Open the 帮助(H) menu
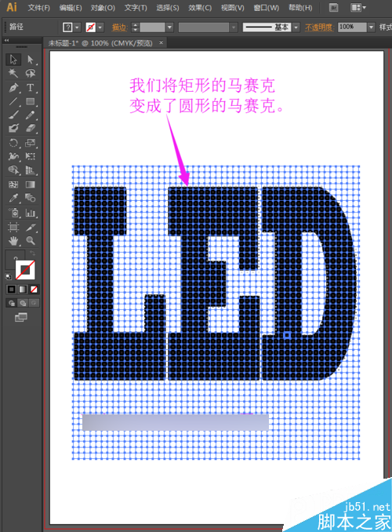The image size is (392, 532). [x=300, y=8]
